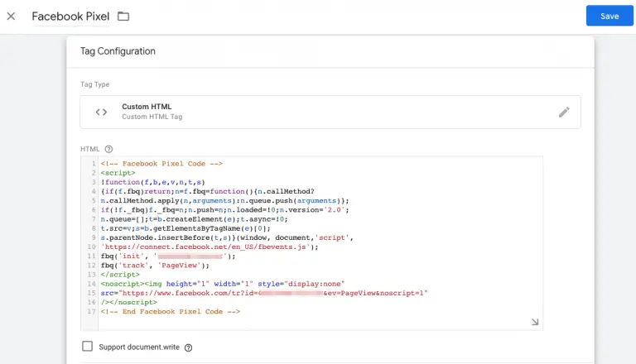Click End Facebook Pixel Code comment line
The width and height of the screenshot is (636, 364).
coord(171,312)
